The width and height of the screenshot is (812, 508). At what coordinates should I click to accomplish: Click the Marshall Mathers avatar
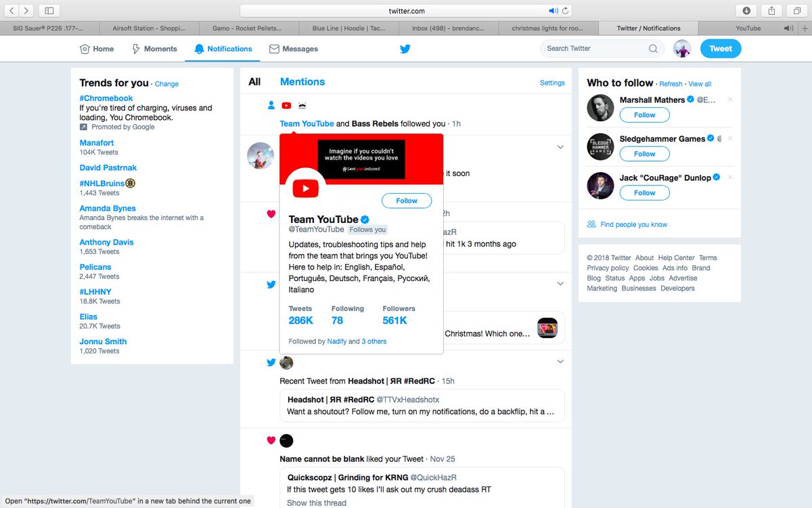pos(600,108)
